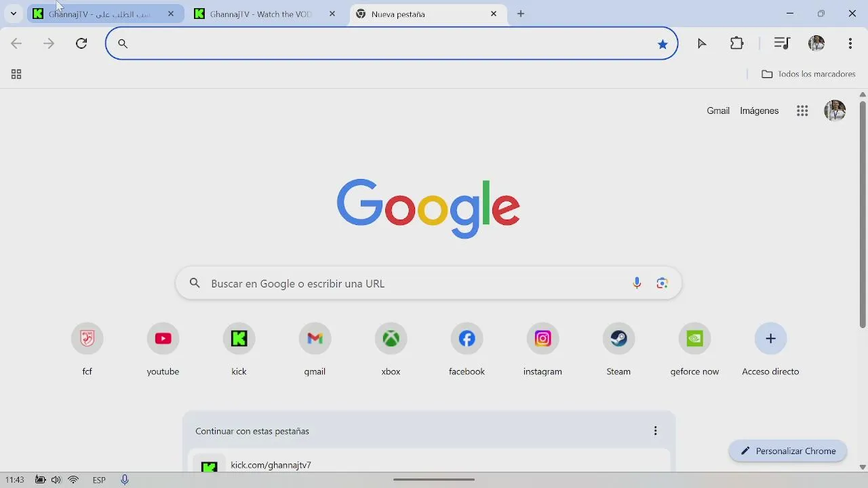Bookmark this page with star icon
Viewport: 868px width, 488px height.
coord(663,44)
